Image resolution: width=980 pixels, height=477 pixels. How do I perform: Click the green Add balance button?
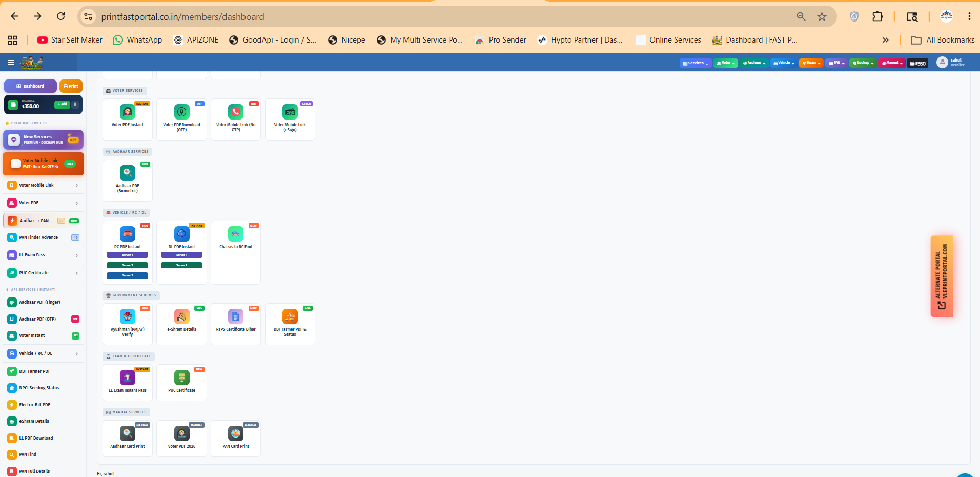[x=62, y=104]
